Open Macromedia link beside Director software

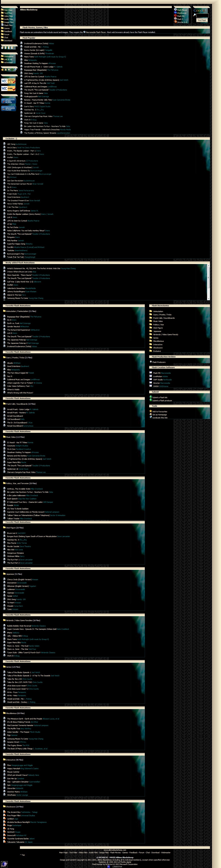[165, 383]
